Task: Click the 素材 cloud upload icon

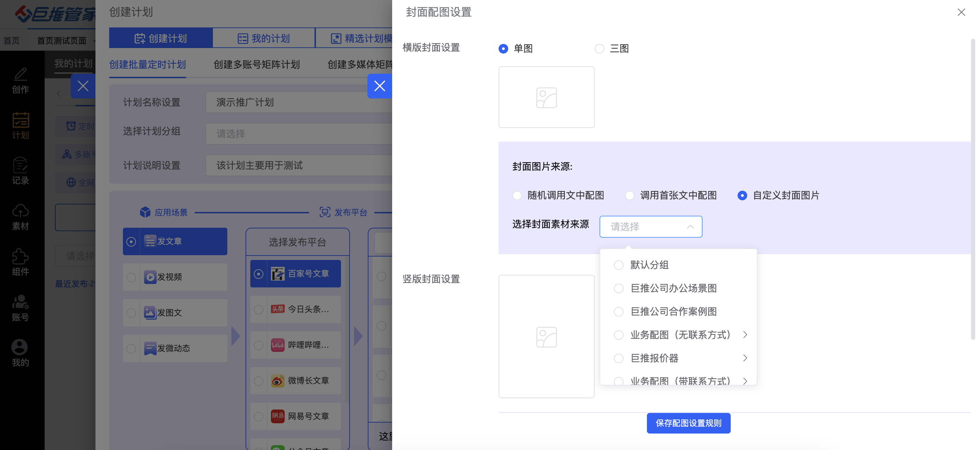Action: pos(20,211)
